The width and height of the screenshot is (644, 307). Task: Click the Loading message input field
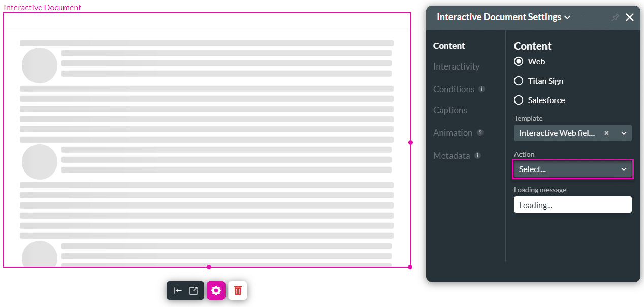[x=572, y=204]
